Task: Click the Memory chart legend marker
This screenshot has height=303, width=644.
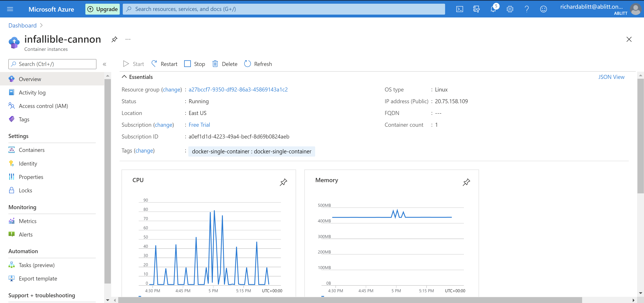Action: tap(323, 296)
